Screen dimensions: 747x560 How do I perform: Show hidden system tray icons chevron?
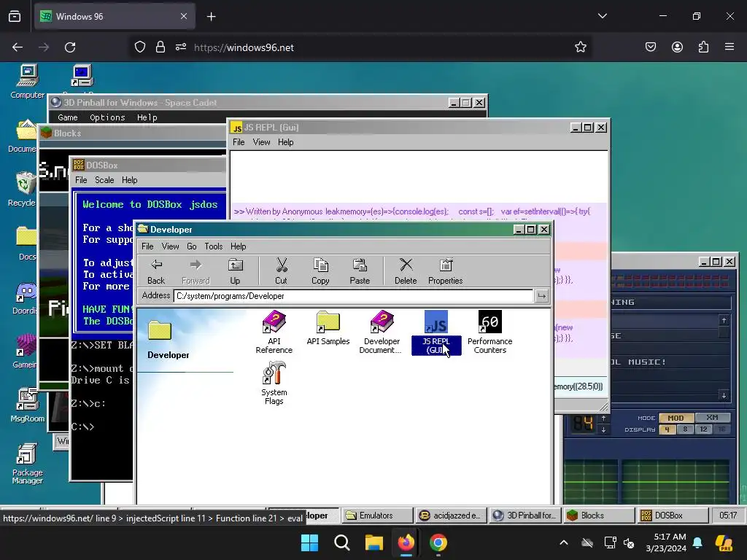coord(564,542)
